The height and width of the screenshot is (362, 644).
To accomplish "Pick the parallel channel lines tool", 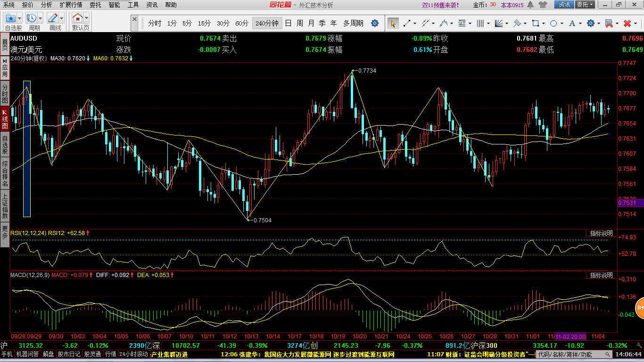I will [x=425, y=23].
